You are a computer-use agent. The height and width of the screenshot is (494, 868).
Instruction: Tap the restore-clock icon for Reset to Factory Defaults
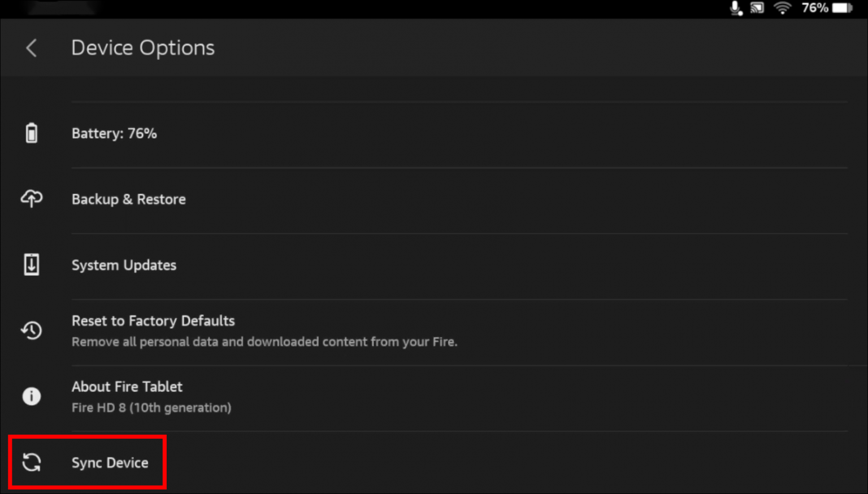[31, 331]
